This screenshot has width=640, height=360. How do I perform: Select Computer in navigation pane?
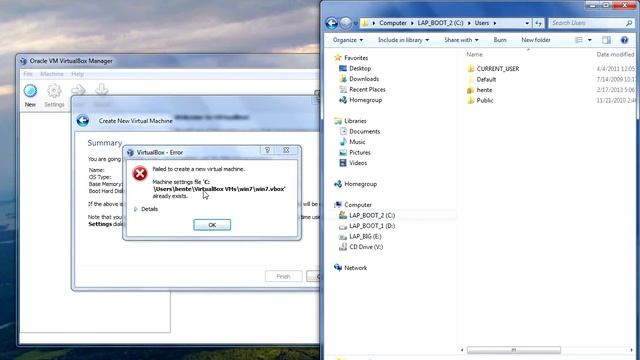(x=358, y=205)
